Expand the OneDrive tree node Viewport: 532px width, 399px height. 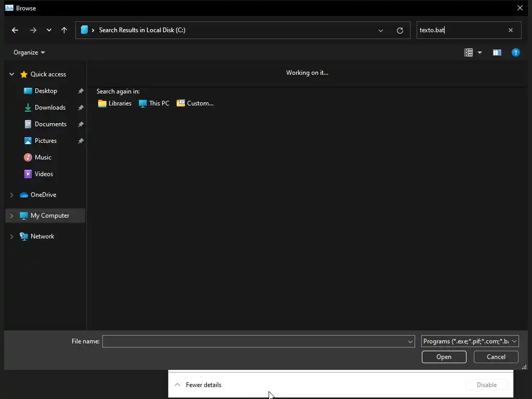(x=11, y=195)
